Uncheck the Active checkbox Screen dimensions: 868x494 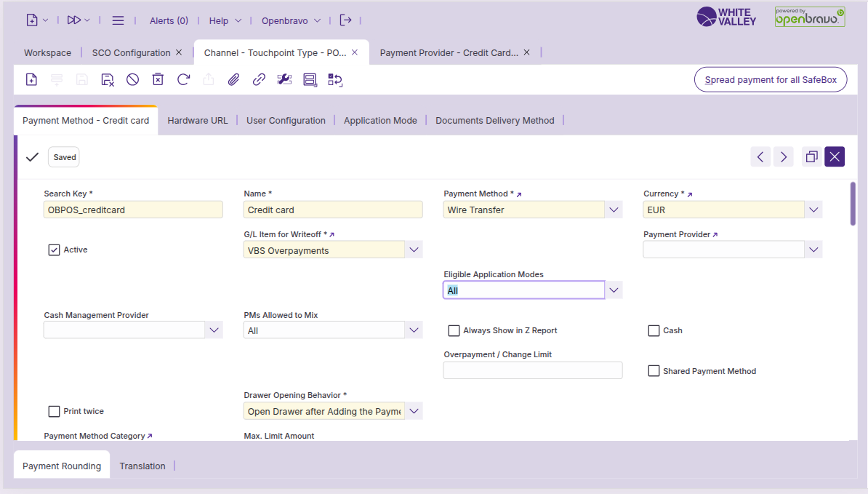54,250
